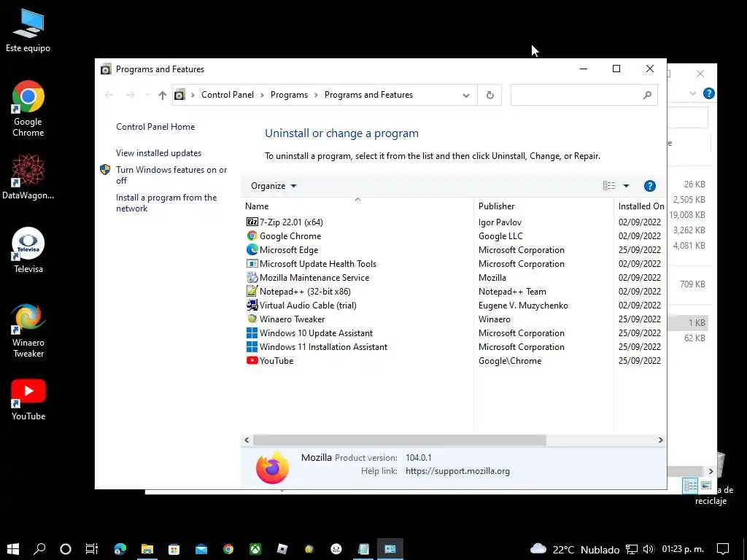Click the Refresh button beside the address bar

(x=489, y=95)
